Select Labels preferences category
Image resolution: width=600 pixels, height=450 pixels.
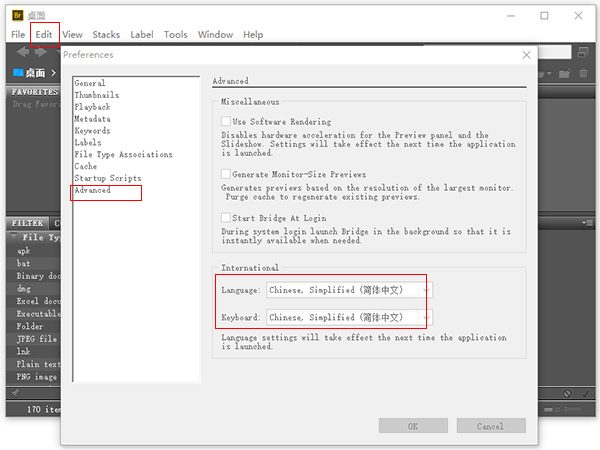pos(88,142)
